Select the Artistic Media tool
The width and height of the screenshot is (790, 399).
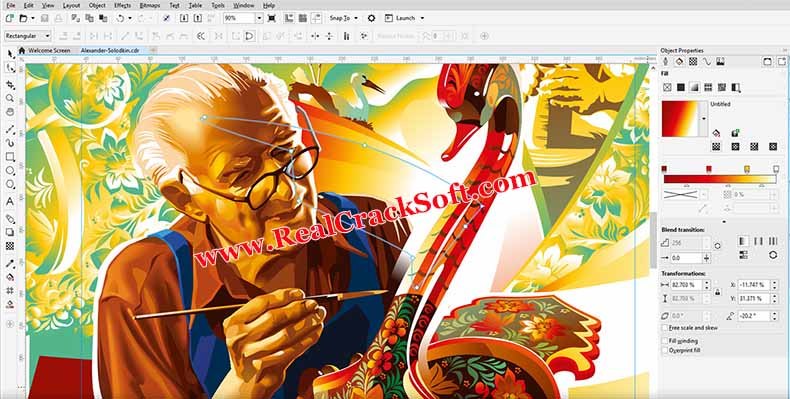(x=10, y=143)
